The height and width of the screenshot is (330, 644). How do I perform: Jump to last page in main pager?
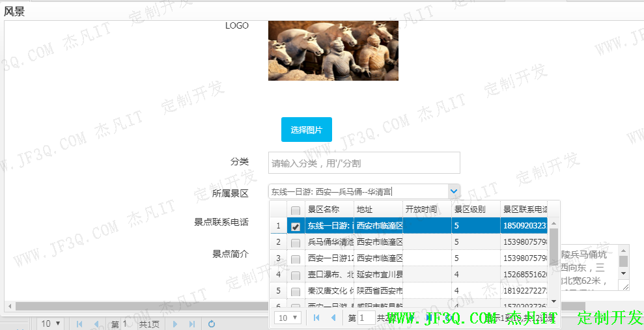191,323
